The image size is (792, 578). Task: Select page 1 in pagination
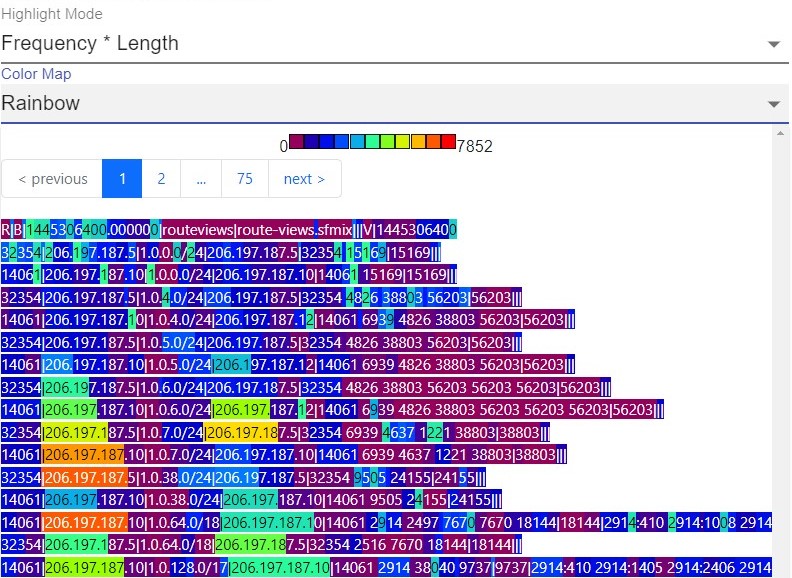pos(123,179)
